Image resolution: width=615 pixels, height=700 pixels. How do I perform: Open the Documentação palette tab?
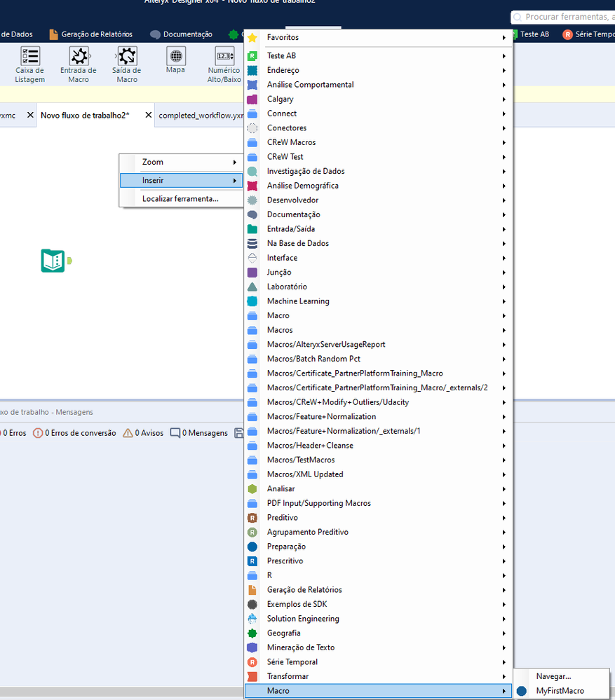pos(182,34)
